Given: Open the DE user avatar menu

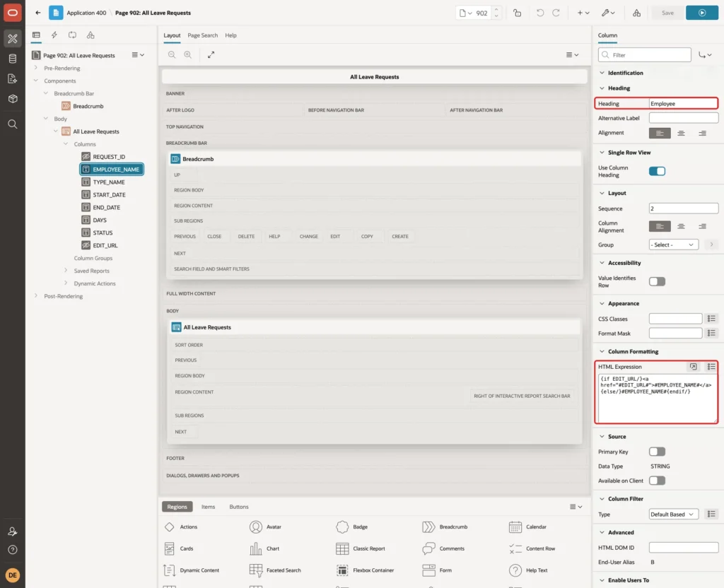Looking at the screenshot, I should click(13, 575).
